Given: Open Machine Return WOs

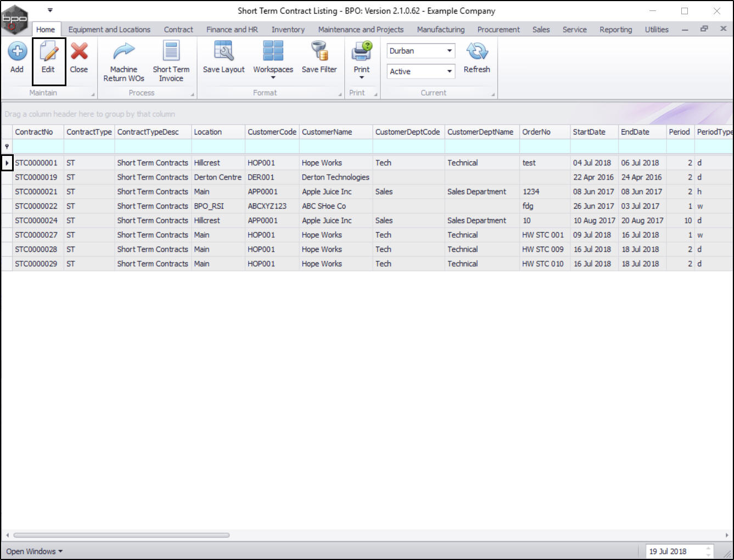Looking at the screenshot, I should (x=124, y=61).
